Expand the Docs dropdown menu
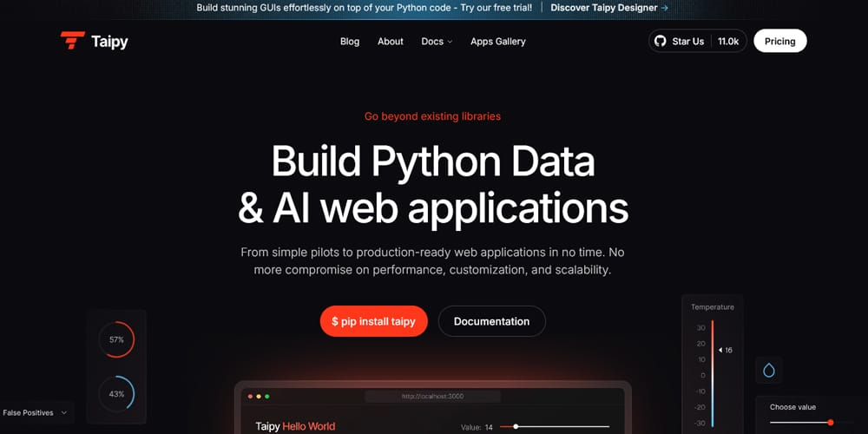Viewport: 868px width, 434px height. click(437, 41)
